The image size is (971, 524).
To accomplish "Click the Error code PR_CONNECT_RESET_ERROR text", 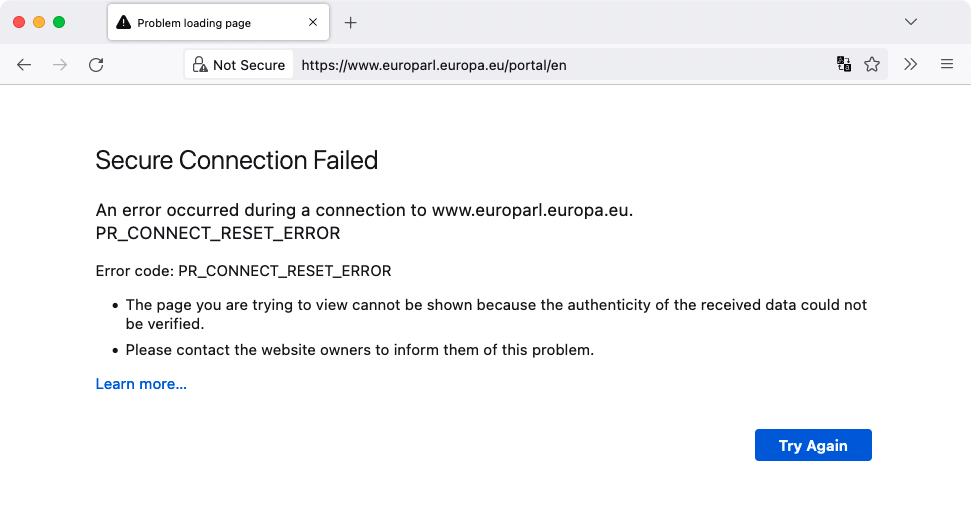I will (x=243, y=271).
